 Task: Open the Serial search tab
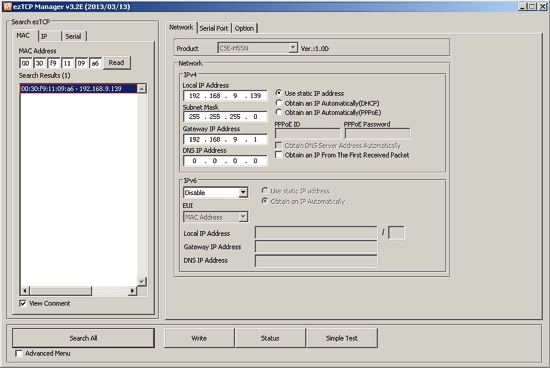[73, 36]
